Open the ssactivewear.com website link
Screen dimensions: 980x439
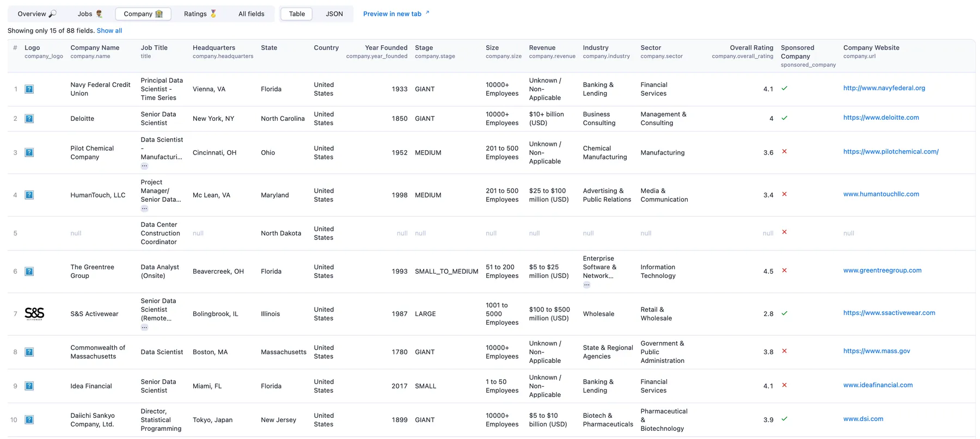click(x=889, y=313)
